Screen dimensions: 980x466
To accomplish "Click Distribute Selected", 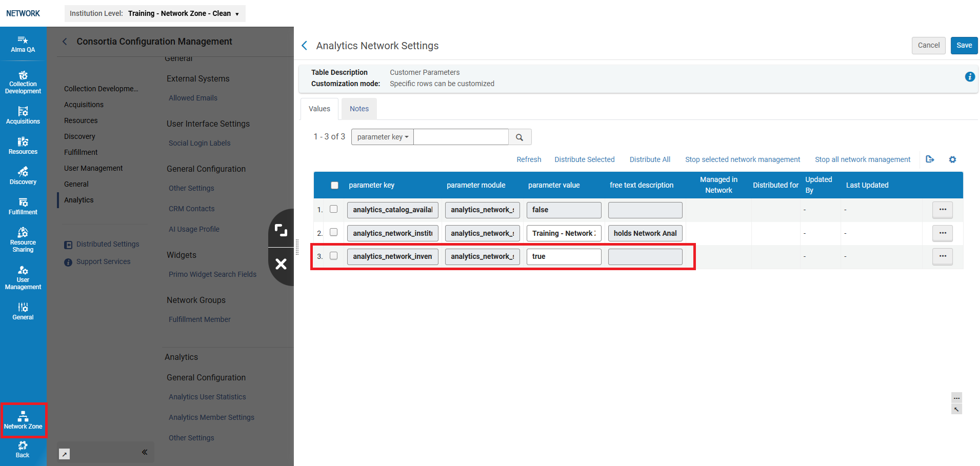I will click(x=585, y=159).
